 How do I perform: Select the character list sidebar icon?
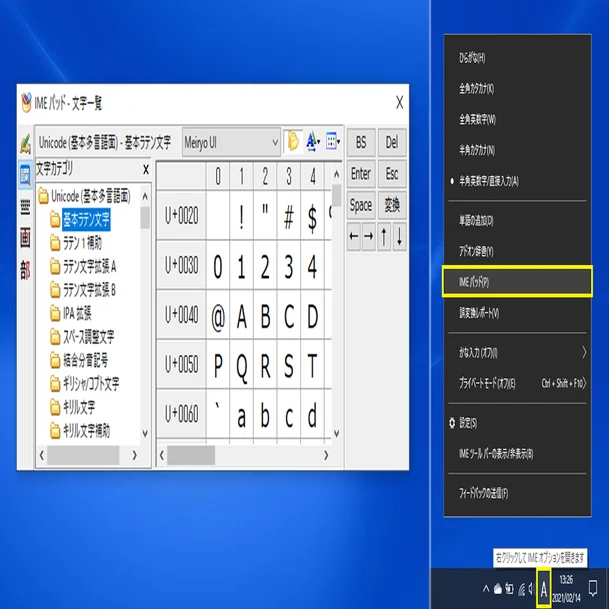(x=25, y=176)
